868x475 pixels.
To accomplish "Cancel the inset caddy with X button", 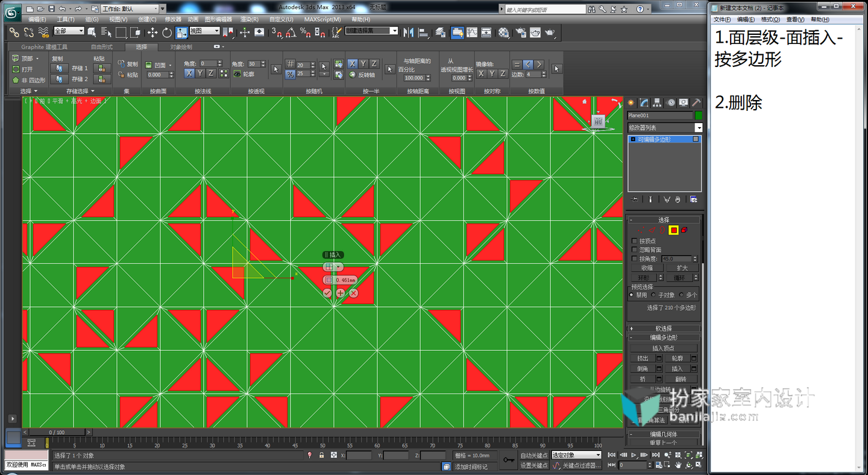I will coord(354,293).
